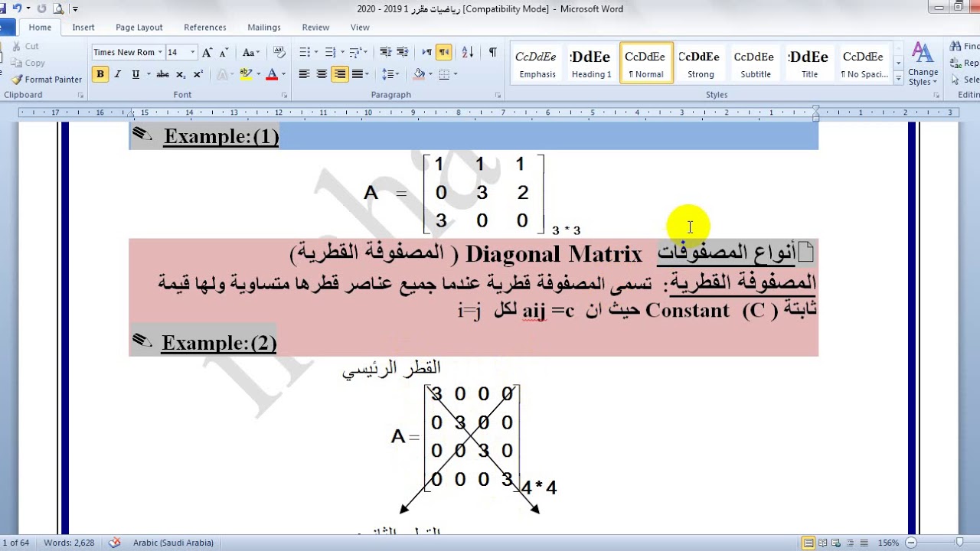Toggle right-to-left text direction
Screen dimensions: 980x551
pos(444,52)
